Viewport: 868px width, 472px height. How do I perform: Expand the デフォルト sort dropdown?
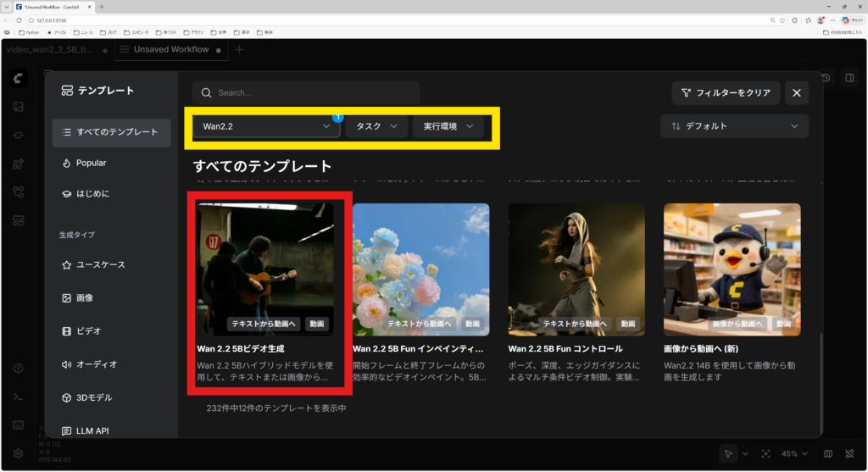[734, 126]
